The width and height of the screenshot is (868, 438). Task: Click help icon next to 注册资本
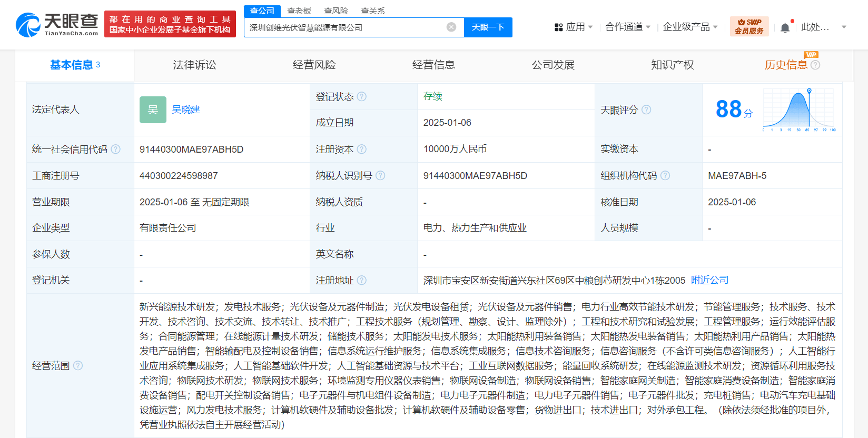click(362, 150)
